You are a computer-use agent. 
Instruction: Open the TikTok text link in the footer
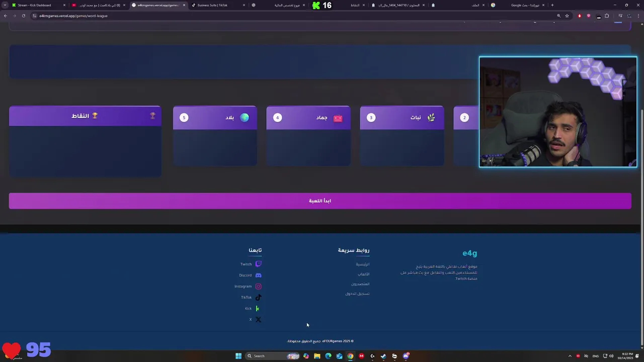(x=246, y=297)
